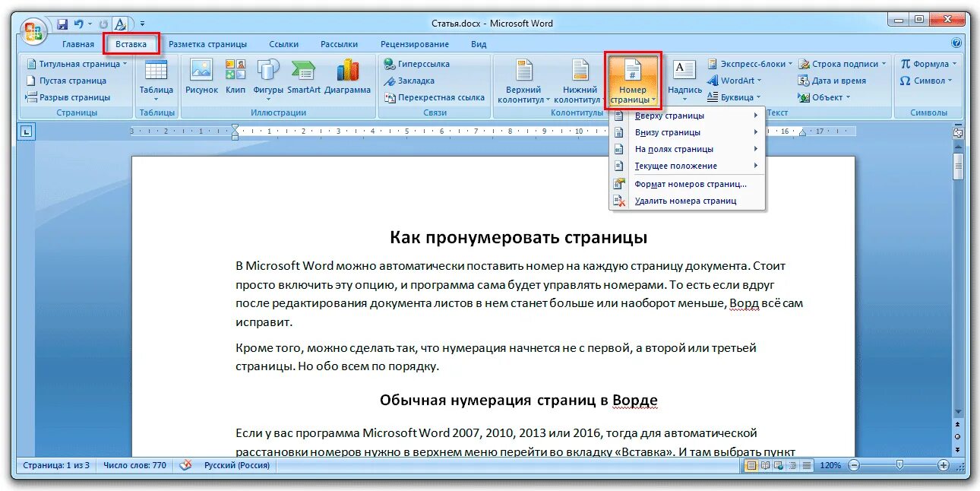Screen dimensions: 980x491
Task: Insert a Разрыв страницы
Action: [68, 97]
